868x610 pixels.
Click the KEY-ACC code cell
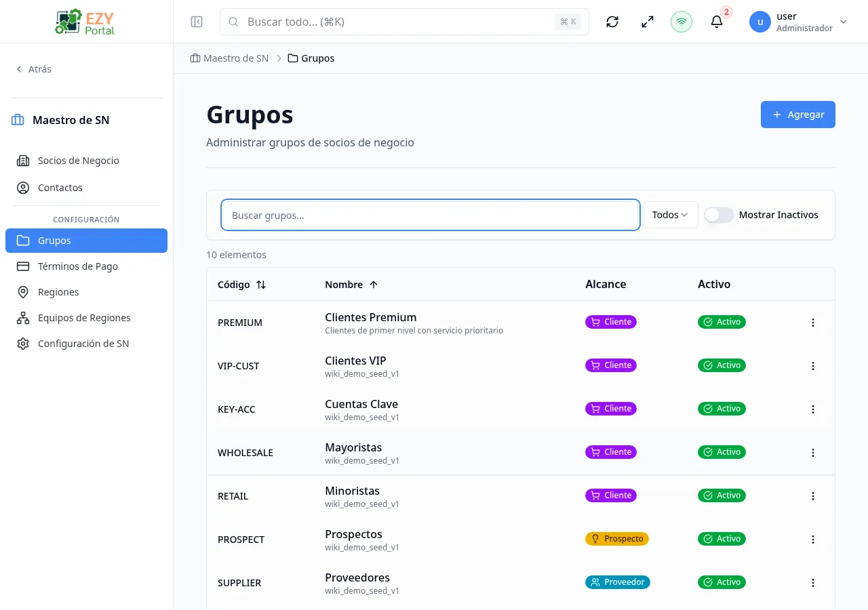tap(237, 409)
